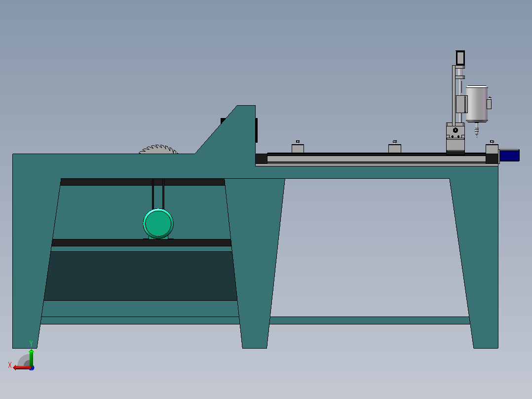Screen dimensions: 532x399
Task: Select the gray arc plane of the triad
Action: click(x=24, y=360)
